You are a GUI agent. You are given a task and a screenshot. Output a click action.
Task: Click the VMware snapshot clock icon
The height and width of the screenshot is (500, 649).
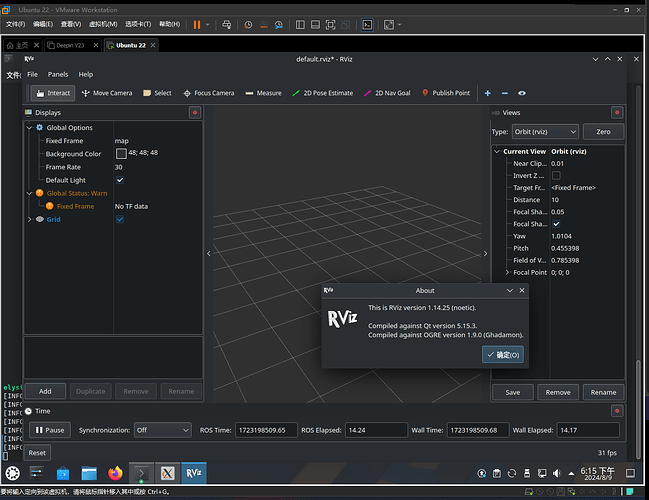click(248, 25)
